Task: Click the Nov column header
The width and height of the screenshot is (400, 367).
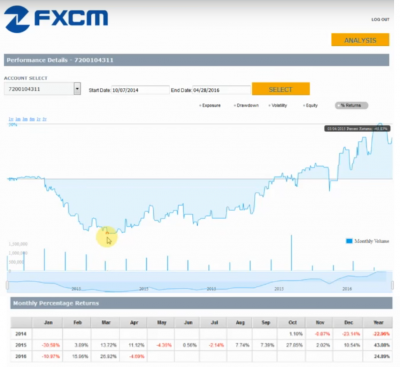Action: point(320,322)
